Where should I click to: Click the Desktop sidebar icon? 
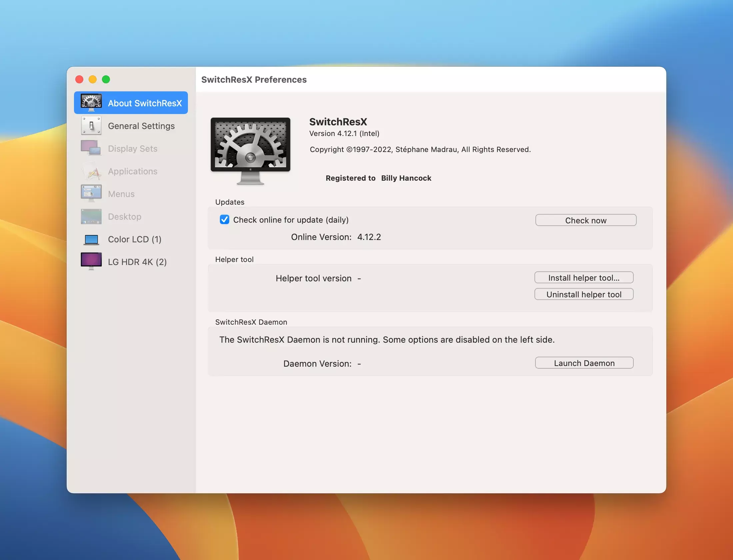91,216
